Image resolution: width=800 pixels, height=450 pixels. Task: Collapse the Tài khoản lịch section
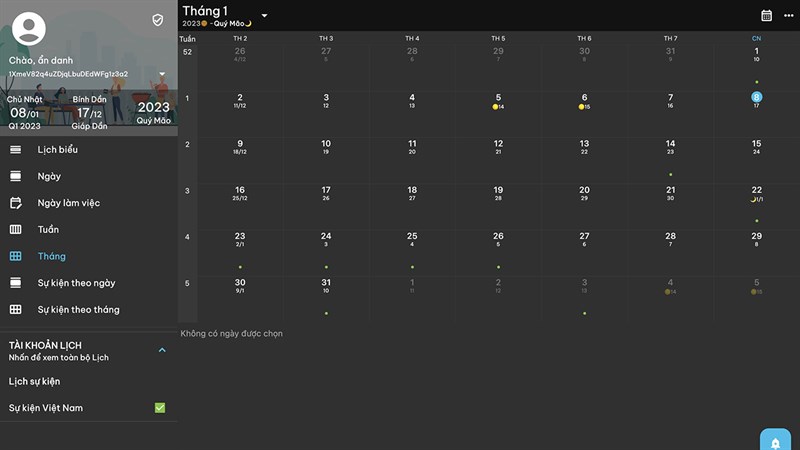(x=162, y=350)
